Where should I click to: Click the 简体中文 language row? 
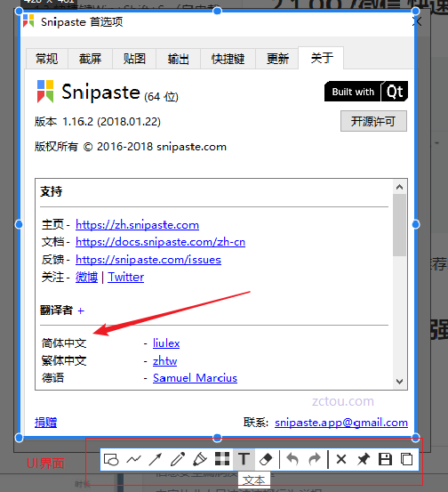tap(64, 343)
